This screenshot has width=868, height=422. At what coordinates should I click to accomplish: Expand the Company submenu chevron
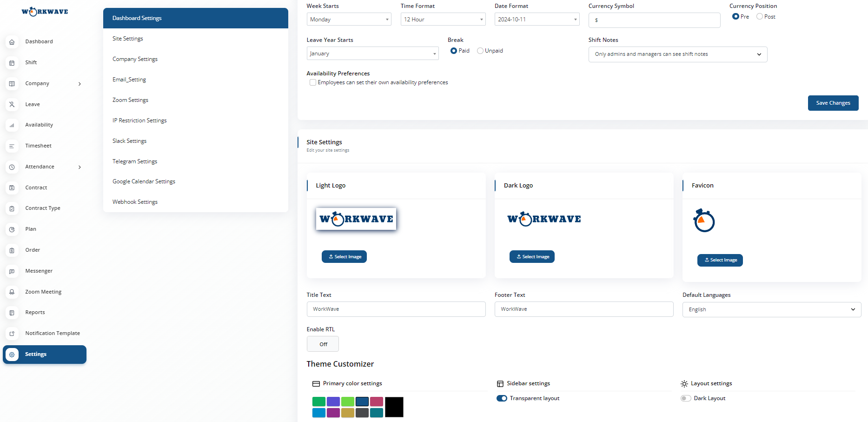click(80, 84)
